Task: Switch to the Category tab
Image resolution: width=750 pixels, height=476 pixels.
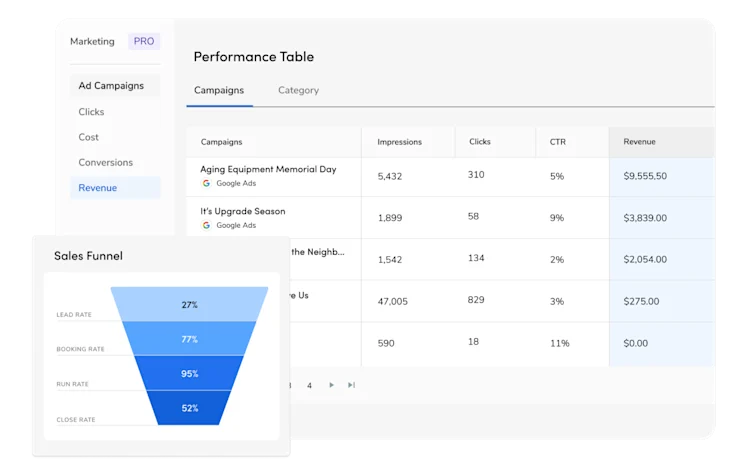Action: (x=298, y=90)
